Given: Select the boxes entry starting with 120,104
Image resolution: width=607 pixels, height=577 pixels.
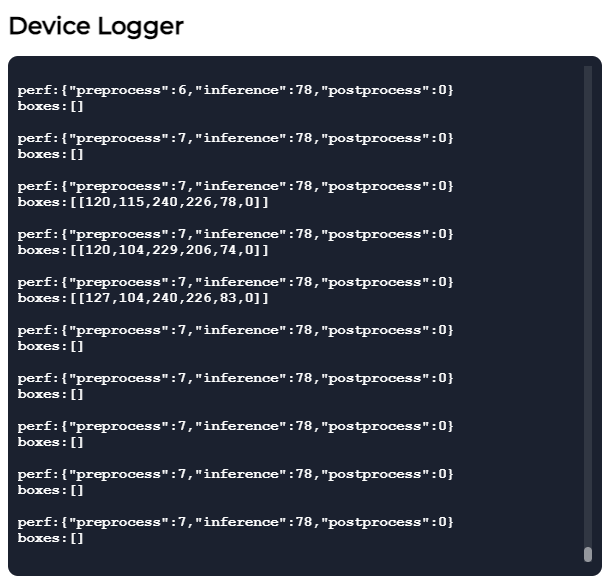Looking at the screenshot, I should pyautogui.click(x=143, y=250).
